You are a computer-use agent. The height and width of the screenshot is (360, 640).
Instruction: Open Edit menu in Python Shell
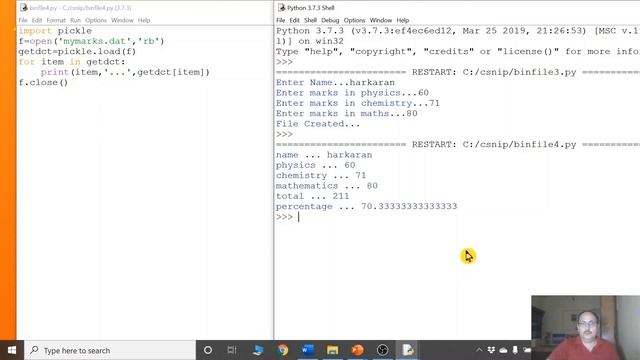pos(294,20)
